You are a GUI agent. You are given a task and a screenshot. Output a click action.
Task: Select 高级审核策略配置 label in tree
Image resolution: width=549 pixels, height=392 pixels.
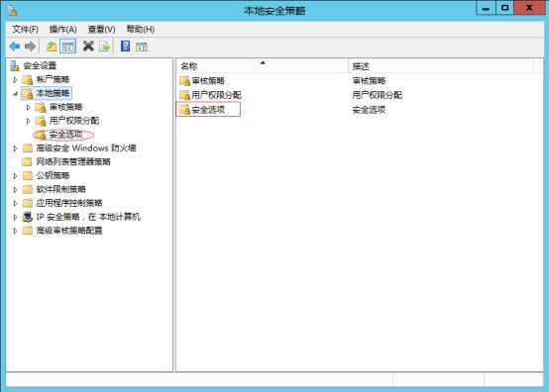point(69,231)
